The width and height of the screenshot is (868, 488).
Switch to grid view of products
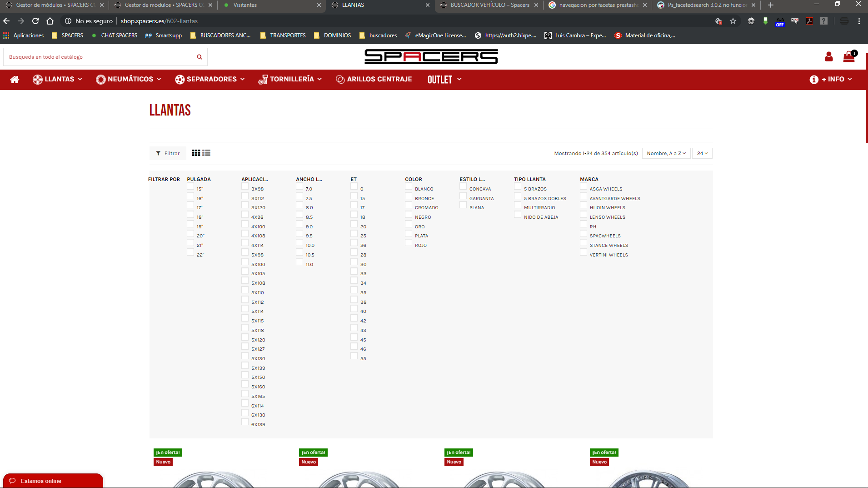[x=196, y=153]
